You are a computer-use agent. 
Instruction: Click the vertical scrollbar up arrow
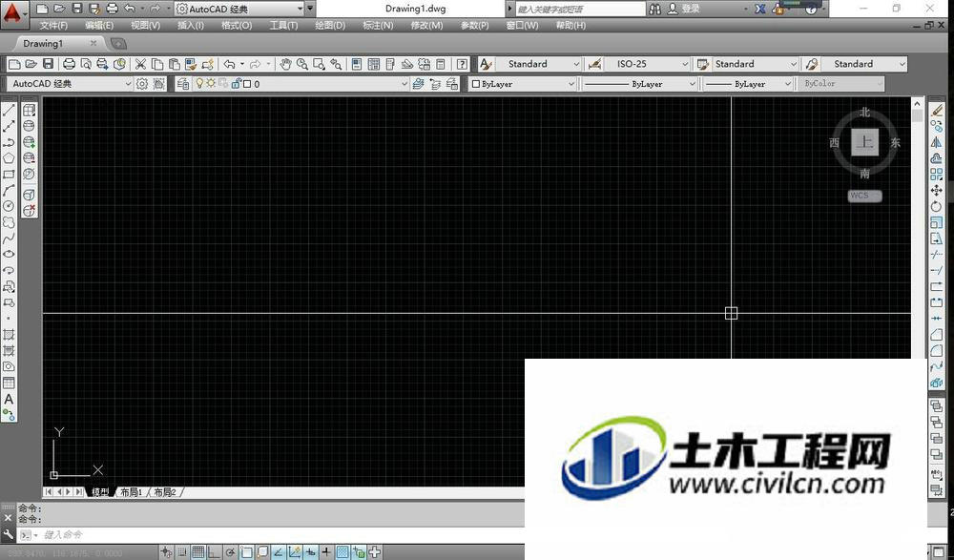click(918, 103)
